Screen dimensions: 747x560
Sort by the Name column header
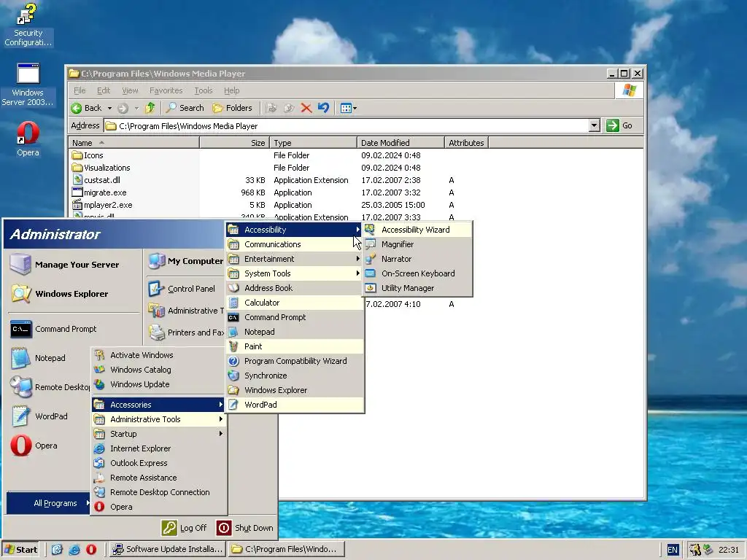134,143
